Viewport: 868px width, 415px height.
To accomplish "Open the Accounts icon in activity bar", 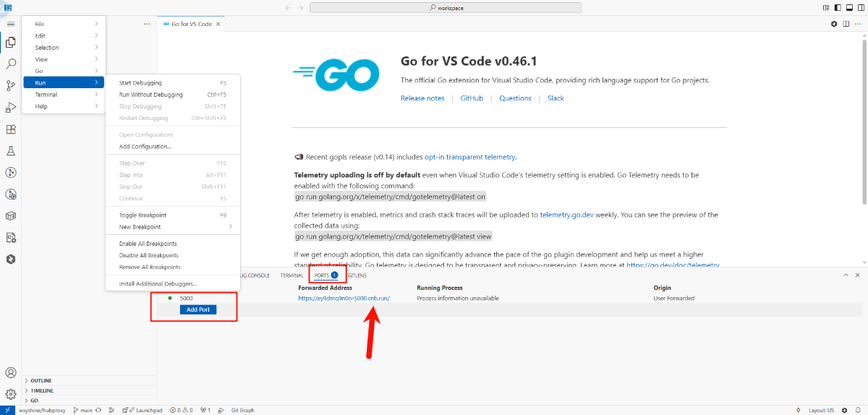I will (x=11, y=373).
